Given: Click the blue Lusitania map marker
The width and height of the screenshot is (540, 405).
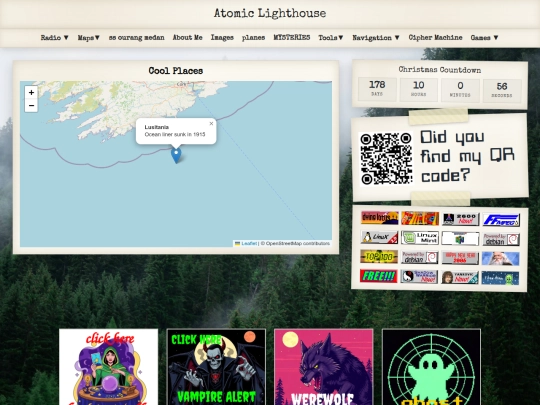Looking at the screenshot, I should click(176, 156).
